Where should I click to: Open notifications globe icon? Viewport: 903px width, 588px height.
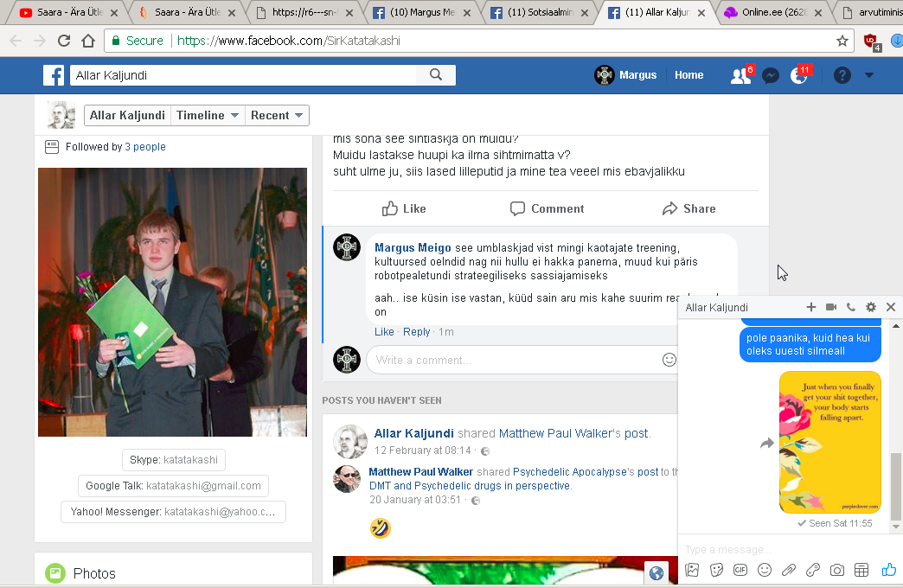tap(799, 75)
